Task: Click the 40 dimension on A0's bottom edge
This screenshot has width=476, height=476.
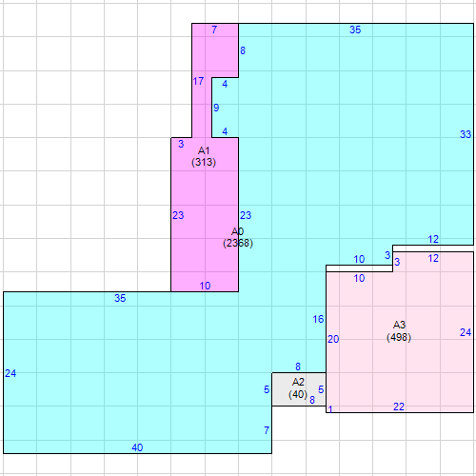Action: coord(137,447)
